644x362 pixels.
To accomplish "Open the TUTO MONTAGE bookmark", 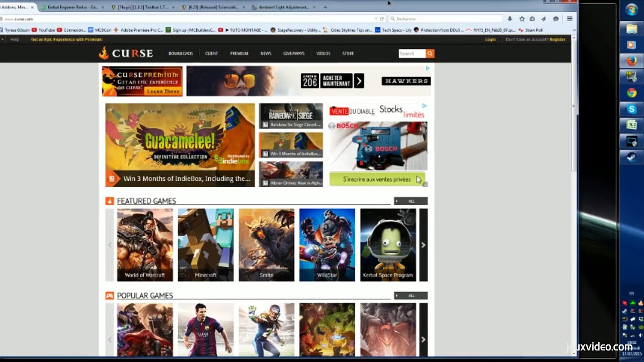I will tap(243, 30).
